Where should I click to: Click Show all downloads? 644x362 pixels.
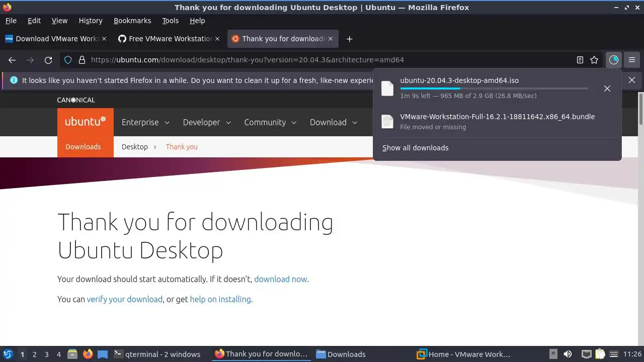[415, 148]
